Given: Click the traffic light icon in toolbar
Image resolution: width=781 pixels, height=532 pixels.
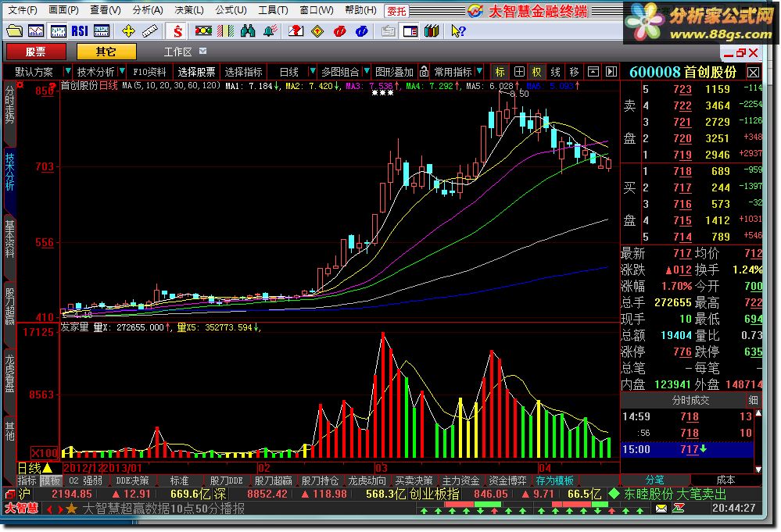Looking at the screenshot, I should point(203,30).
